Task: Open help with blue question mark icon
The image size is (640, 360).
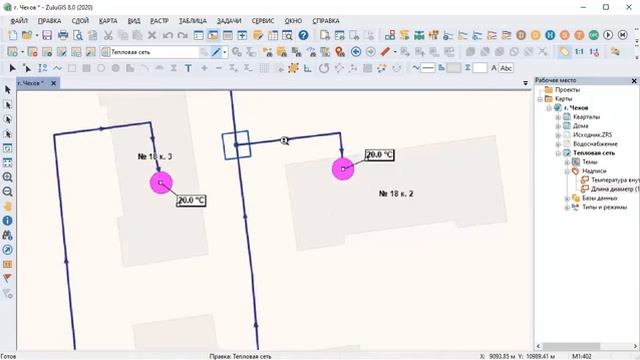Action: pos(303,35)
